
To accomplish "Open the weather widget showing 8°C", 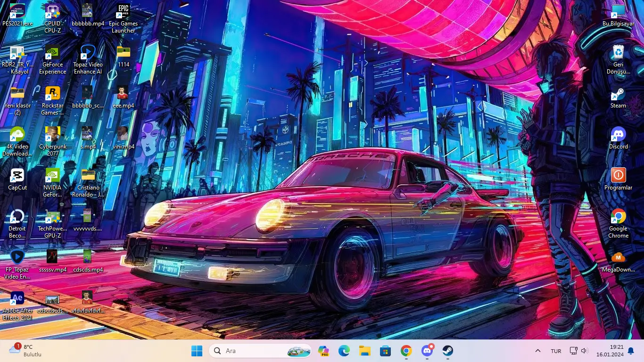I will 25,350.
